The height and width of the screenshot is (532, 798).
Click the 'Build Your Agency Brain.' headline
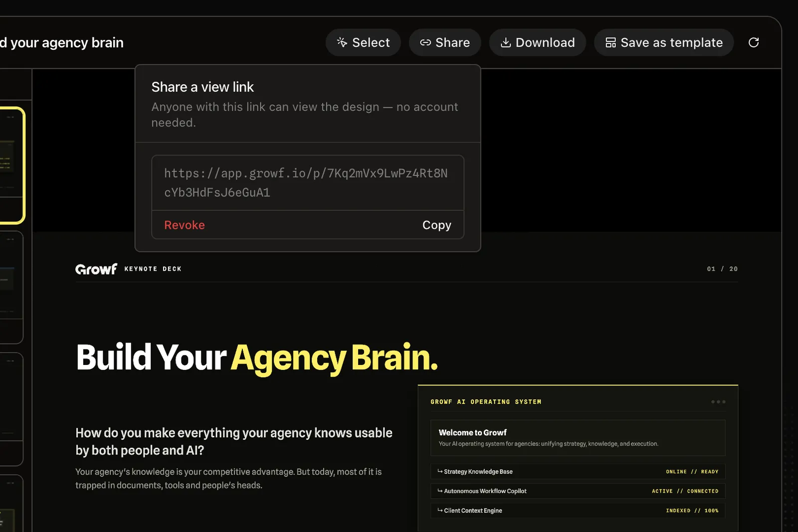[x=257, y=357]
